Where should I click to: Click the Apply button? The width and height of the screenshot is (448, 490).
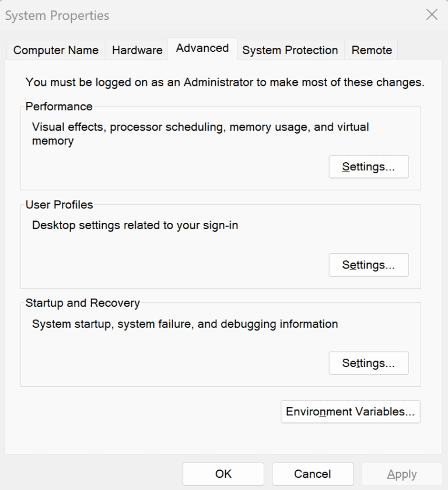(x=402, y=474)
